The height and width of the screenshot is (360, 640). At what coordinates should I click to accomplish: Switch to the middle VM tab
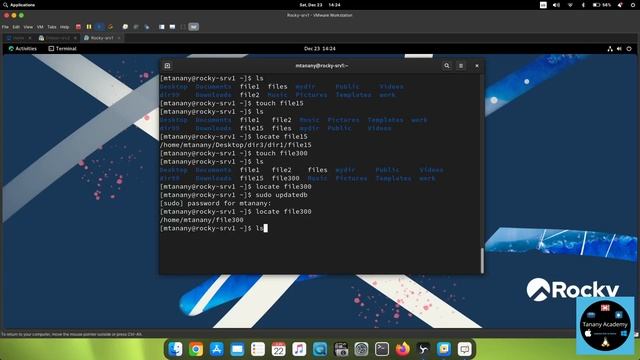tap(57, 38)
